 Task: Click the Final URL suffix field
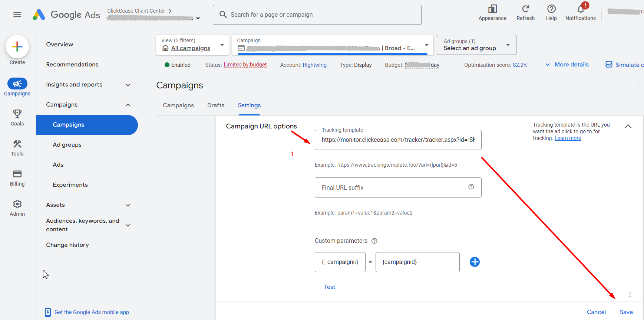398,187
